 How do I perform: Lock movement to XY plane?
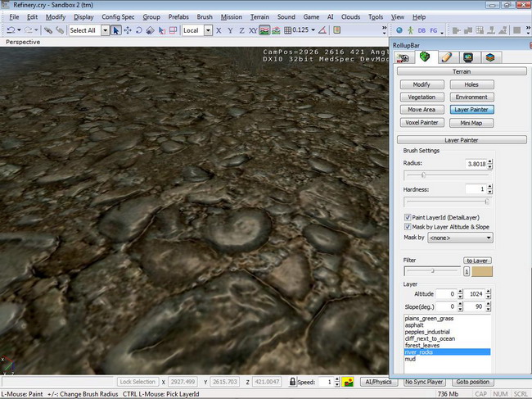coord(253,30)
